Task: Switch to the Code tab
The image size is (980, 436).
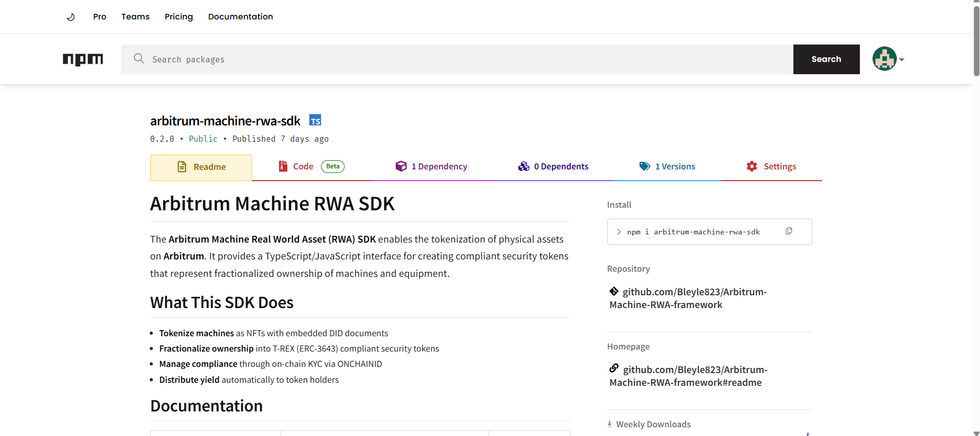Action: coord(311,167)
